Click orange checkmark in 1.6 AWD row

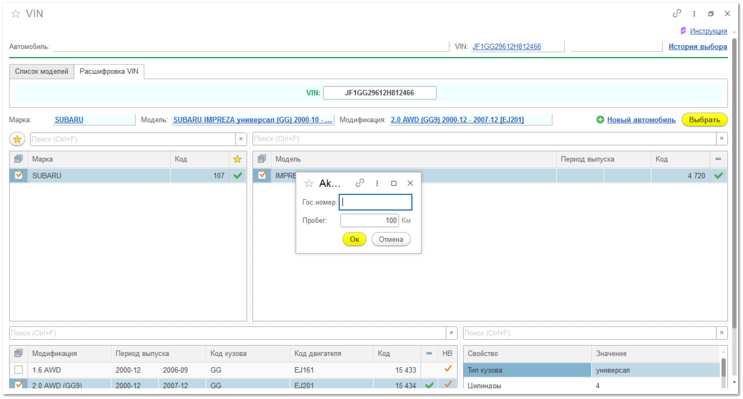coord(448,369)
